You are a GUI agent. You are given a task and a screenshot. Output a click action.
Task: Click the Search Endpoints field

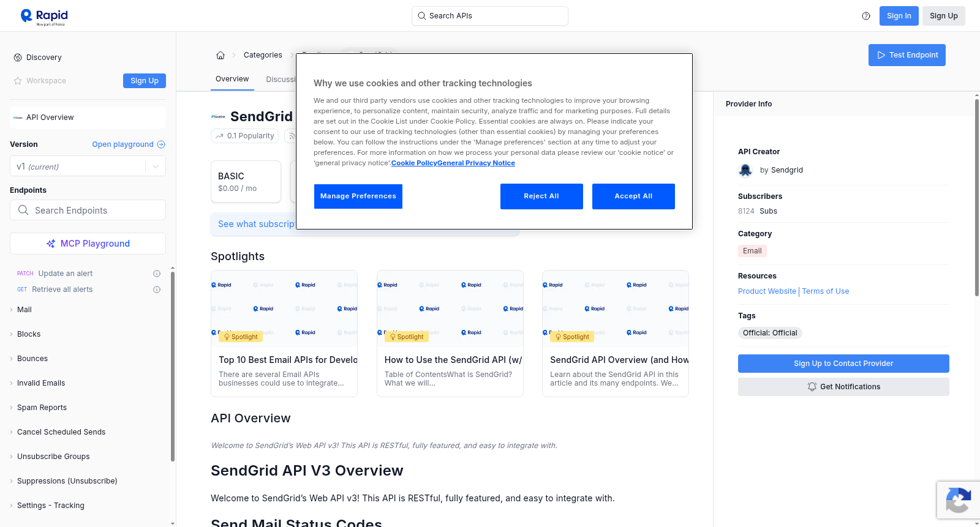coord(88,210)
